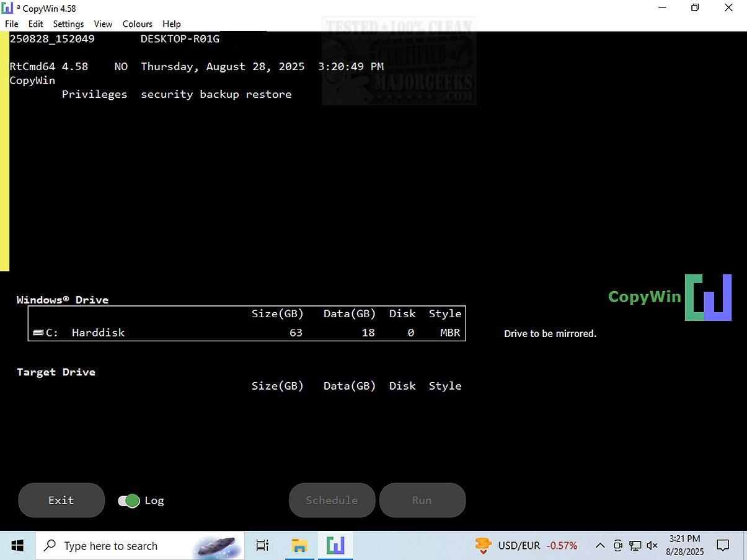Viewport: 747px width, 560px height.
Task: Open the Colours menu
Action: pos(137,24)
